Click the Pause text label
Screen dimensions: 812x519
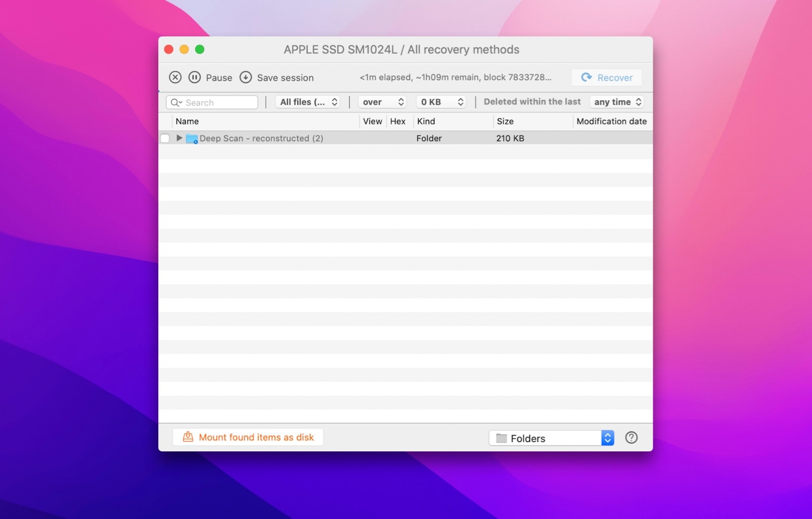pyautogui.click(x=219, y=77)
